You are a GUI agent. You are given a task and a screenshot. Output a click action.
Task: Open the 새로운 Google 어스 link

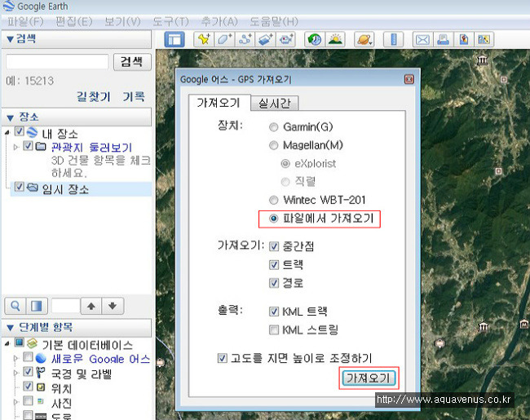click(x=101, y=359)
